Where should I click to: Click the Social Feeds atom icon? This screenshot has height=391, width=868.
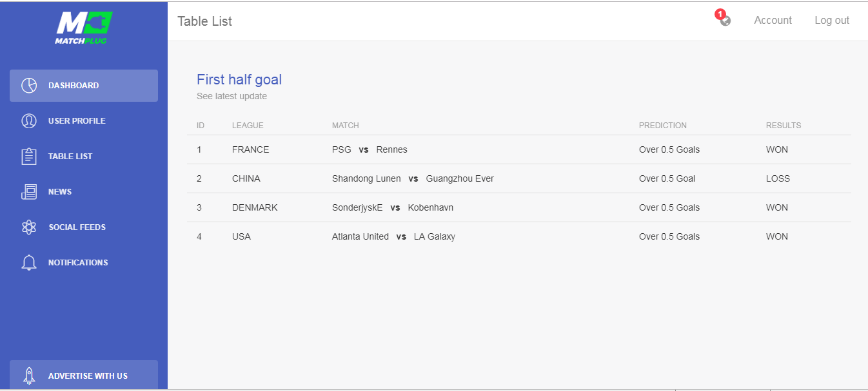click(29, 227)
